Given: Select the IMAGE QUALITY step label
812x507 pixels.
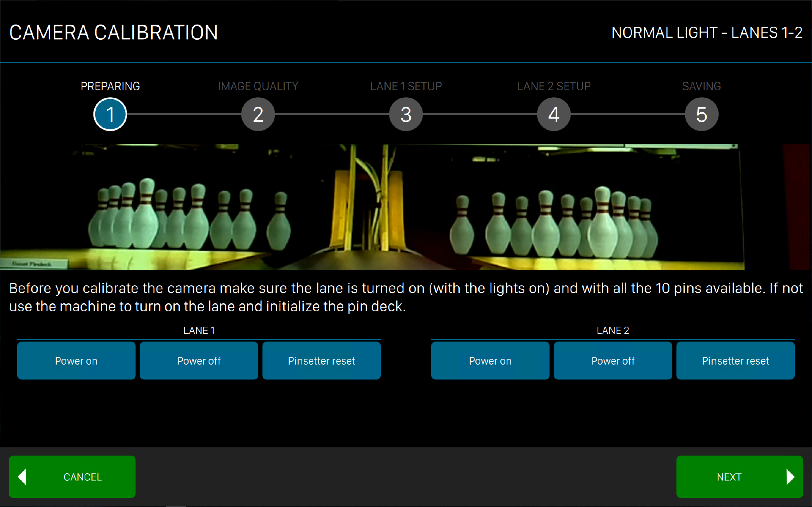Looking at the screenshot, I should point(258,86).
